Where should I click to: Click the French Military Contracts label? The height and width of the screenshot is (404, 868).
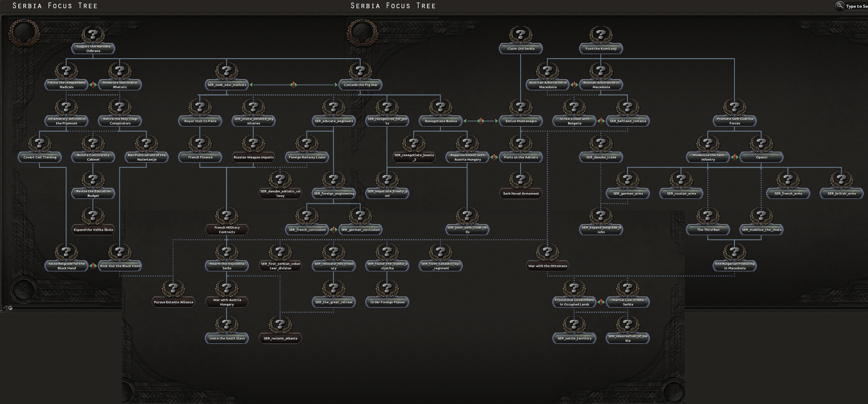click(x=227, y=230)
